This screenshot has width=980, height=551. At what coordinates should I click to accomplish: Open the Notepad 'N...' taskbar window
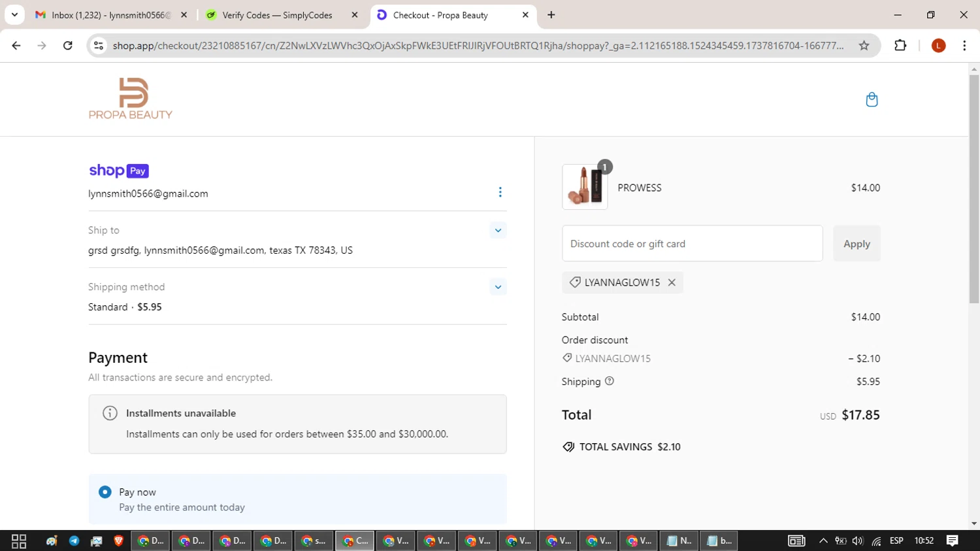click(679, 541)
